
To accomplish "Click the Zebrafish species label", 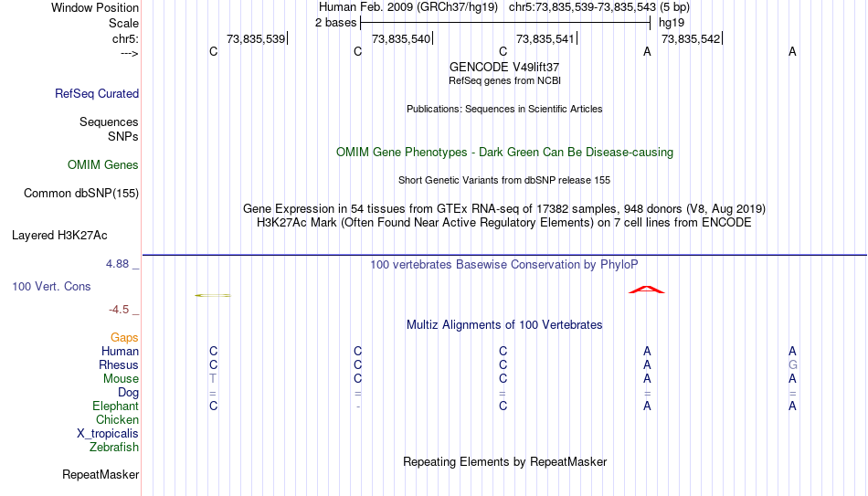I will point(114,448).
